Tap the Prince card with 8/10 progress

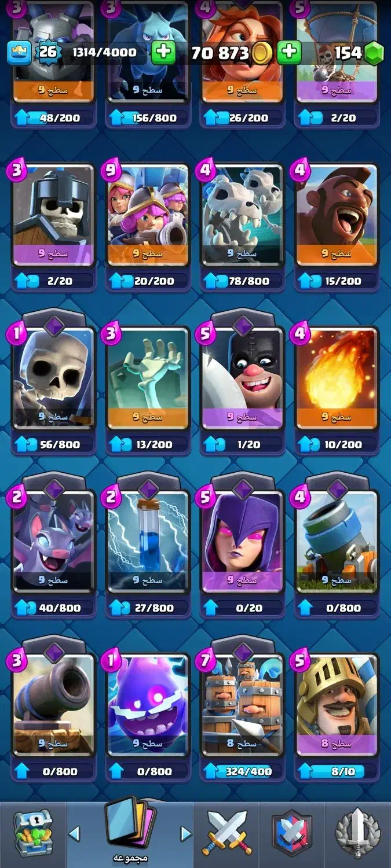[x=337, y=705]
